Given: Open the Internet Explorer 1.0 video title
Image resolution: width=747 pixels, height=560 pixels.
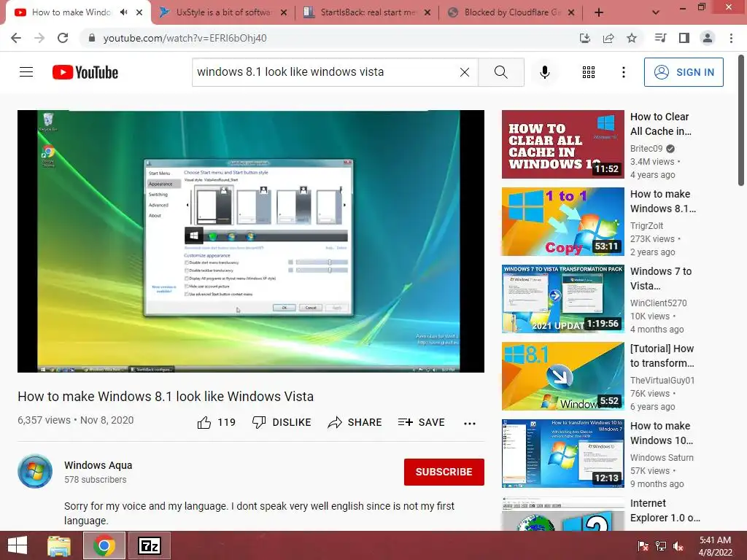Looking at the screenshot, I should tap(665, 510).
